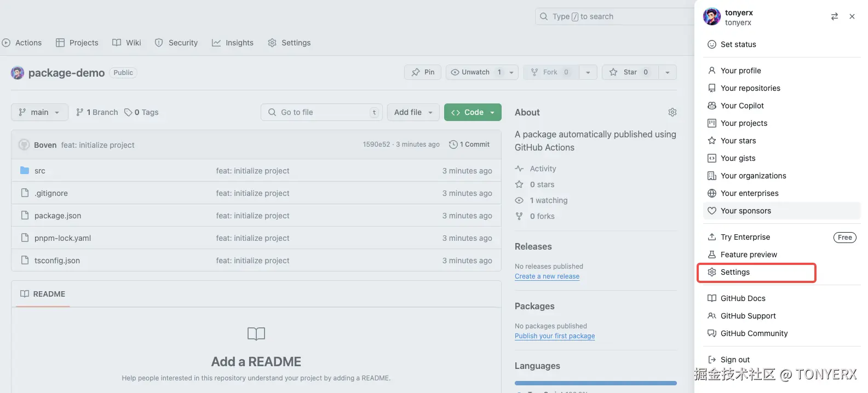Open Your organizations
This screenshot has height=393, width=868.
click(781, 176)
